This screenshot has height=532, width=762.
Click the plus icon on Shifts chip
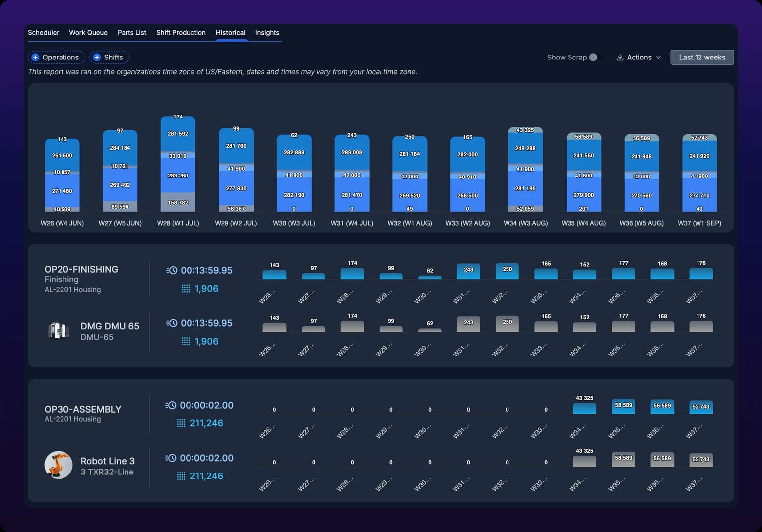[x=97, y=58]
